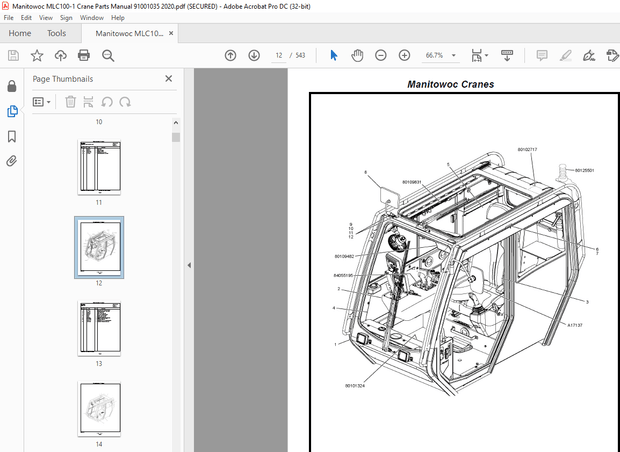Image resolution: width=620 pixels, height=452 pixels.
Task: Click the share stamp icon
Action: [x=612, y=55]
